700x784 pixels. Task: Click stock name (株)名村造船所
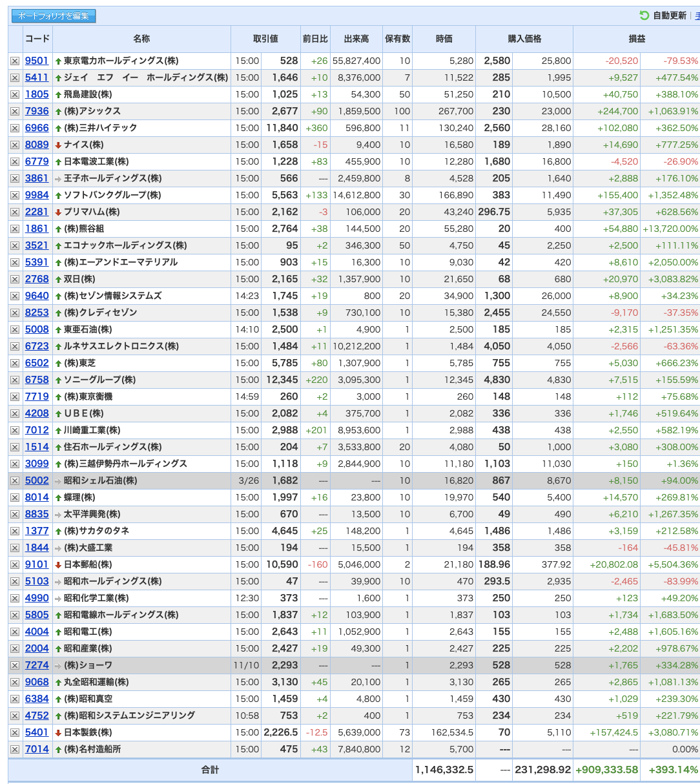tap(92, 749)
